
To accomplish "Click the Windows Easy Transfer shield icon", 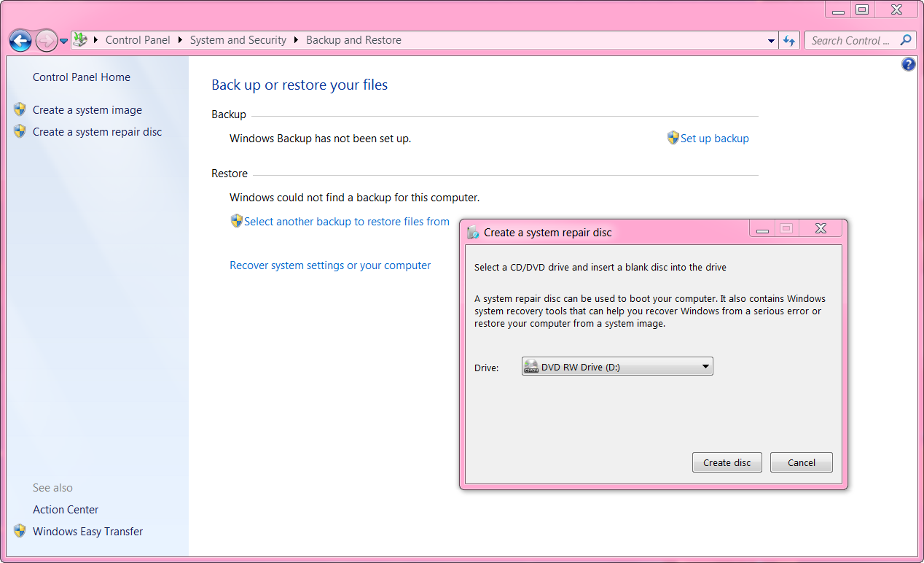I will coord(20,531).
